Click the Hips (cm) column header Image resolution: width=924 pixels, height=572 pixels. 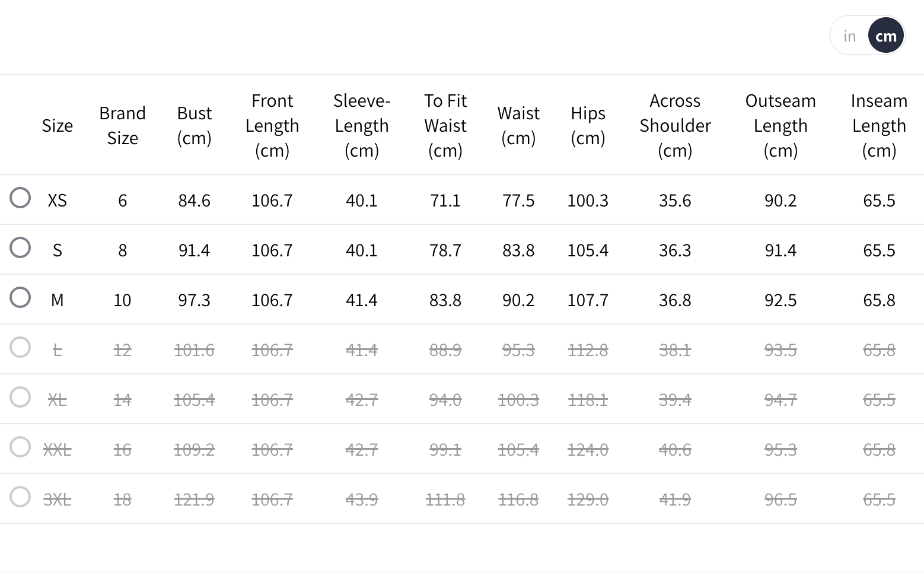point(588,125)
